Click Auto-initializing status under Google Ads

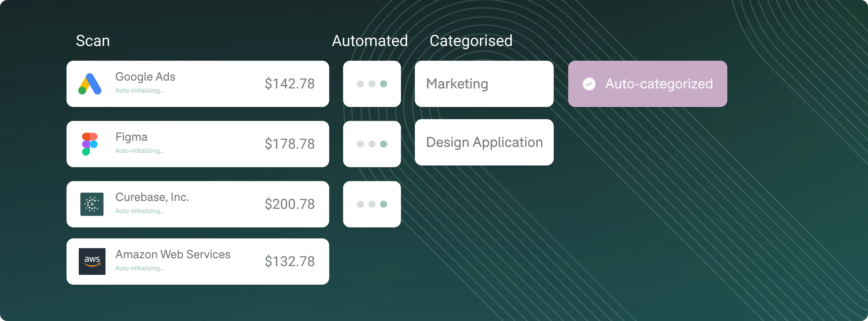tap(139, 91)
